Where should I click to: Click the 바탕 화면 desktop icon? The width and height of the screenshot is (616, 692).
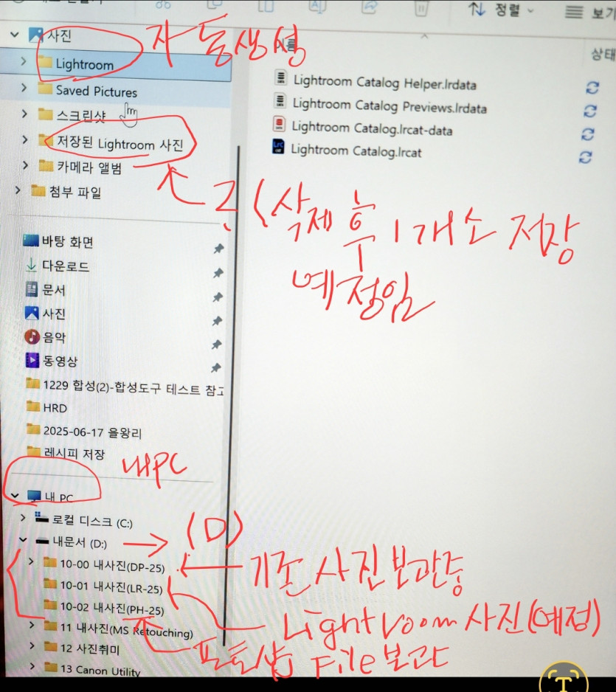(x=31, y=241)
